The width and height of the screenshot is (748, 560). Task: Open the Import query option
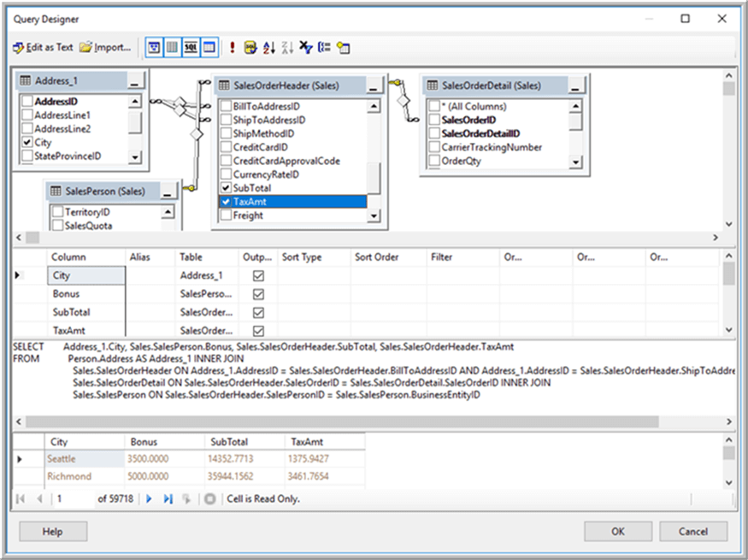[x=105, y=47]
